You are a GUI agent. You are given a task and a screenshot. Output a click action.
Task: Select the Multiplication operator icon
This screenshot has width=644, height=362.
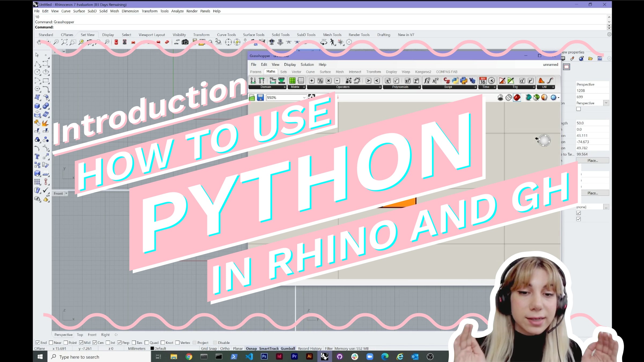point(329,81)
